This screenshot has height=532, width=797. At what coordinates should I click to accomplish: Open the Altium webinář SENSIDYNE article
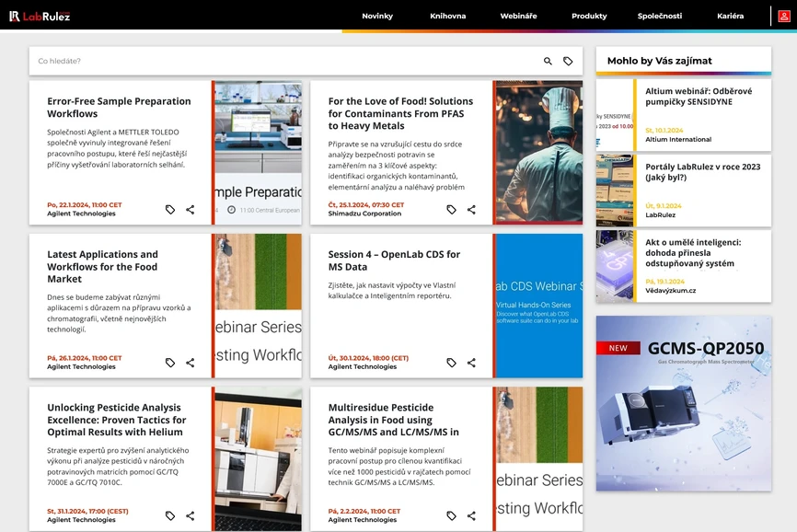[698, 97]
